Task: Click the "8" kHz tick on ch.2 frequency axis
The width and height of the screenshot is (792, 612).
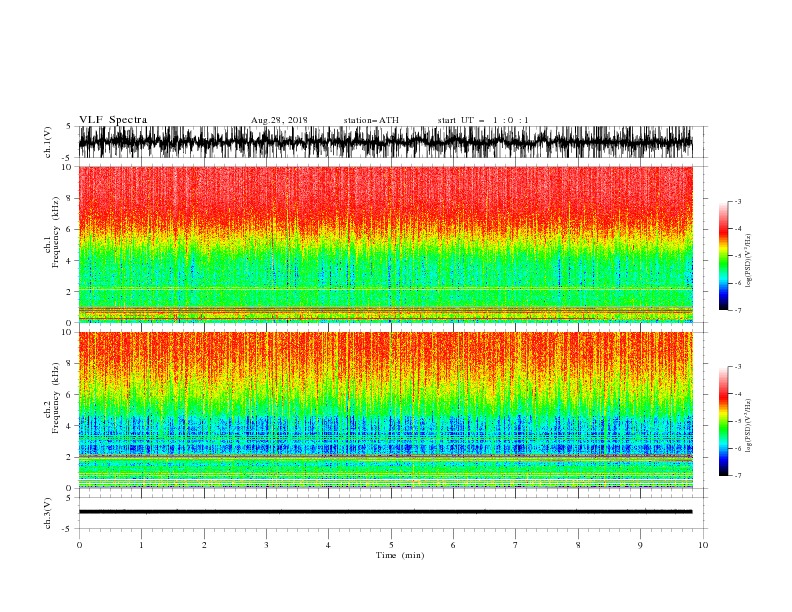Action: 69,364
